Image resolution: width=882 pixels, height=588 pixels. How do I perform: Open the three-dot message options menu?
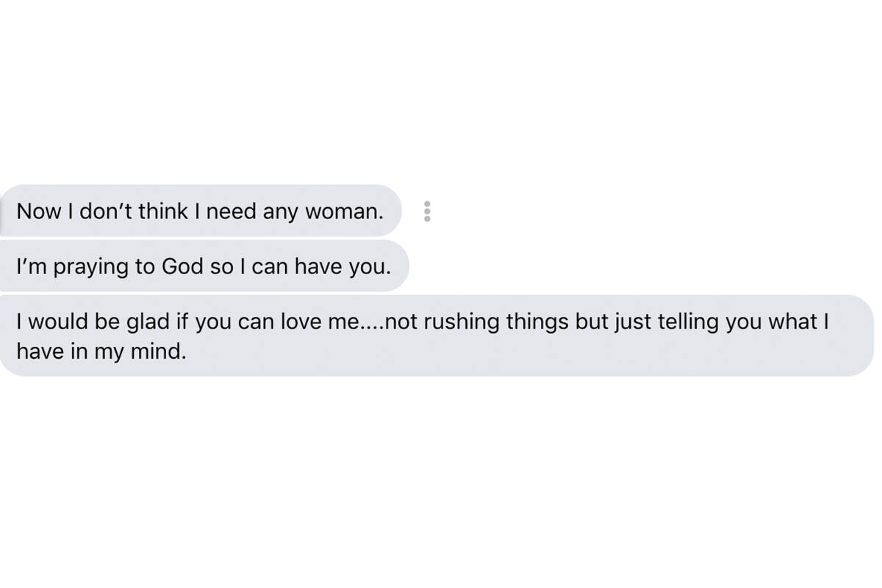[427, 212]
